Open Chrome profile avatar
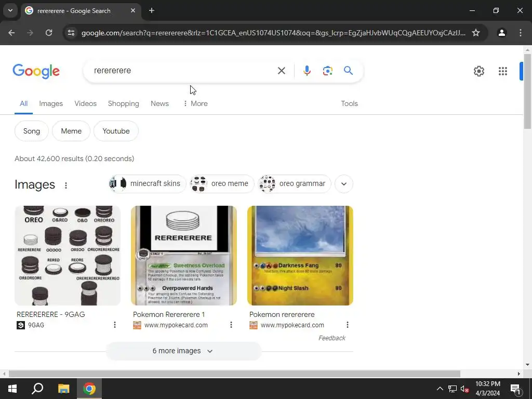The width and height of the screenshot is (532, 399). pos(502,33)
